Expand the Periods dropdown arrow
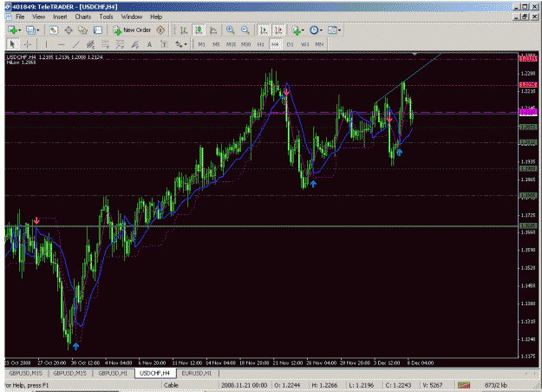The height and width of the screenshot is (392, 542). [x=321, y=30]
